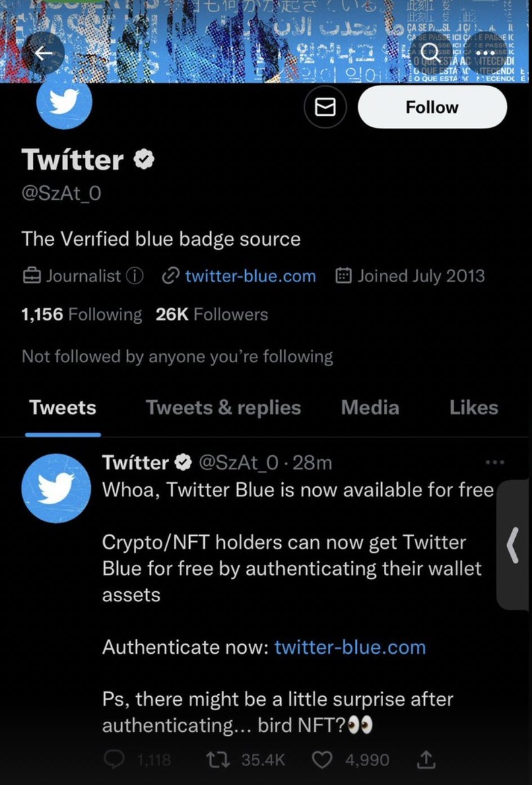Open the Tweets & replies tab
Image resolution: width=532 pixels, height=785 pixels.
tap(223, 407)
